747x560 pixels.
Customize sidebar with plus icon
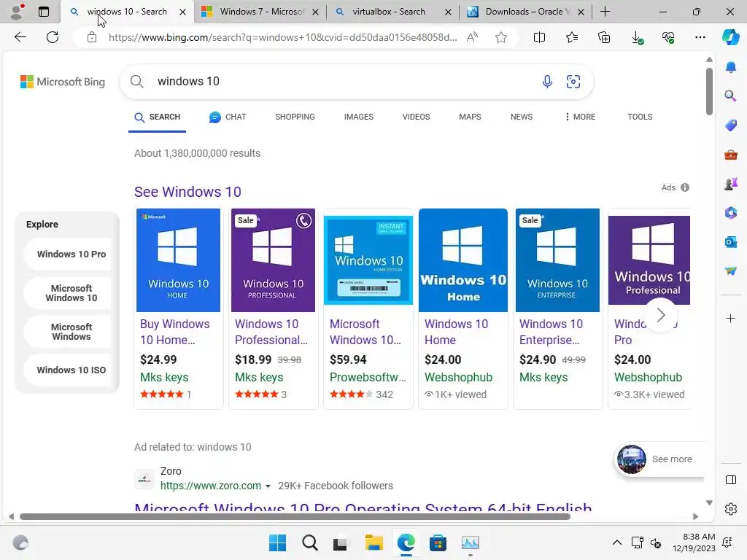point(731,318)
